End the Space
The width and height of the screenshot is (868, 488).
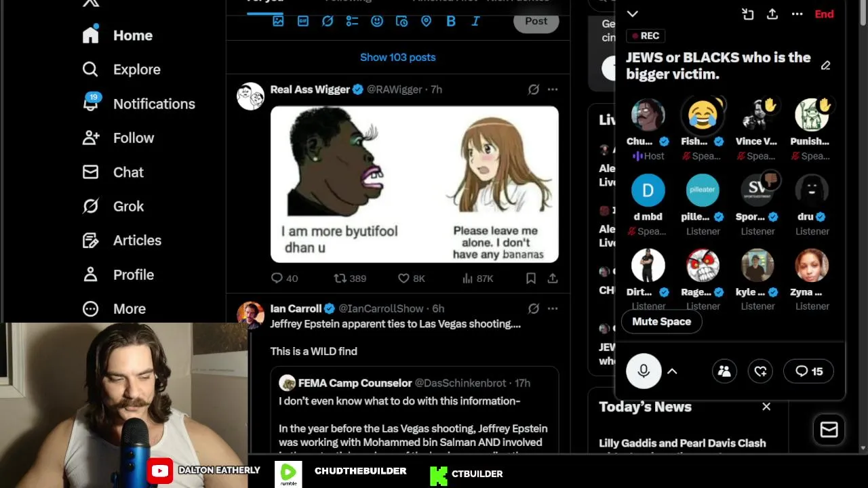pyautogui.click(x=824, y=14)
